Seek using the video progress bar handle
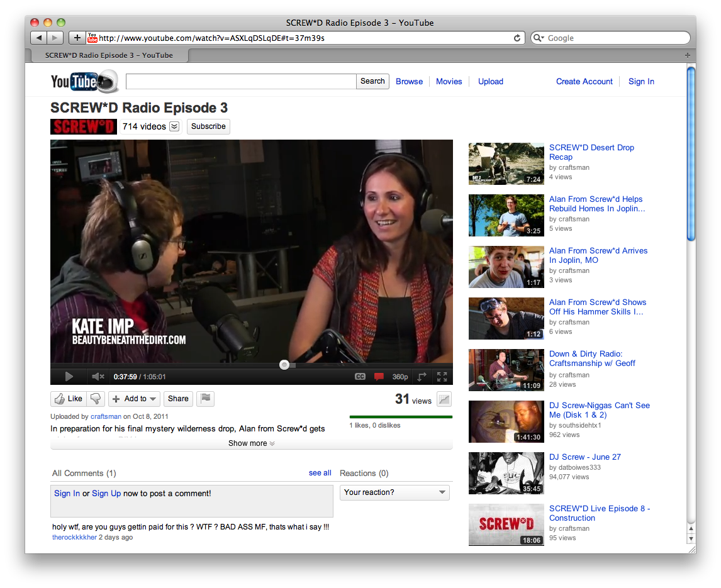 click(284, 365)
